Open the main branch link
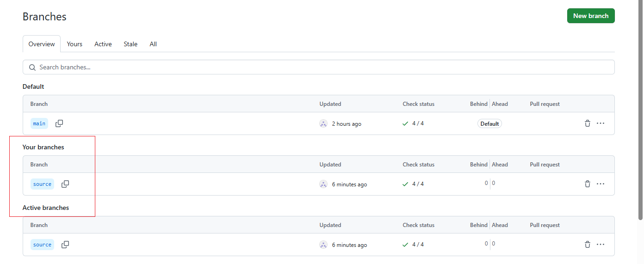 [39, 123]
